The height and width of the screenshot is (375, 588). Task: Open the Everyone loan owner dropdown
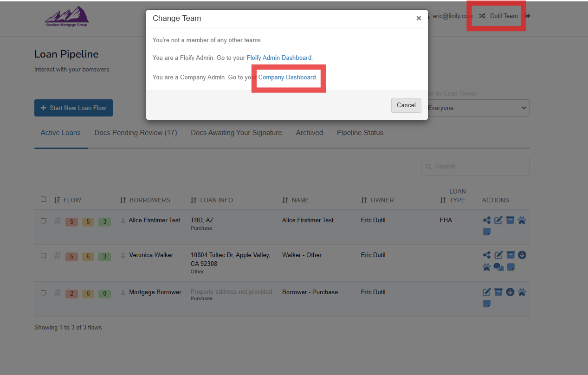[x=478, y=108]
